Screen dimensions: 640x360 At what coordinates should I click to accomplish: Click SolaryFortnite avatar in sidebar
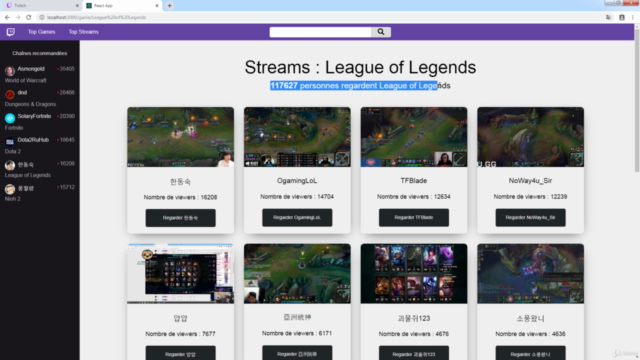tap(10, 118)
